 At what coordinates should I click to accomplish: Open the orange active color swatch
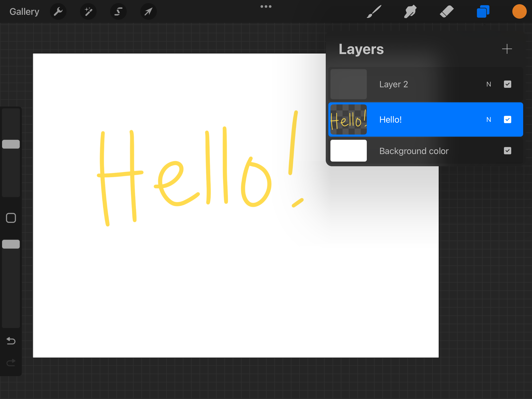(x=519, y=11)
